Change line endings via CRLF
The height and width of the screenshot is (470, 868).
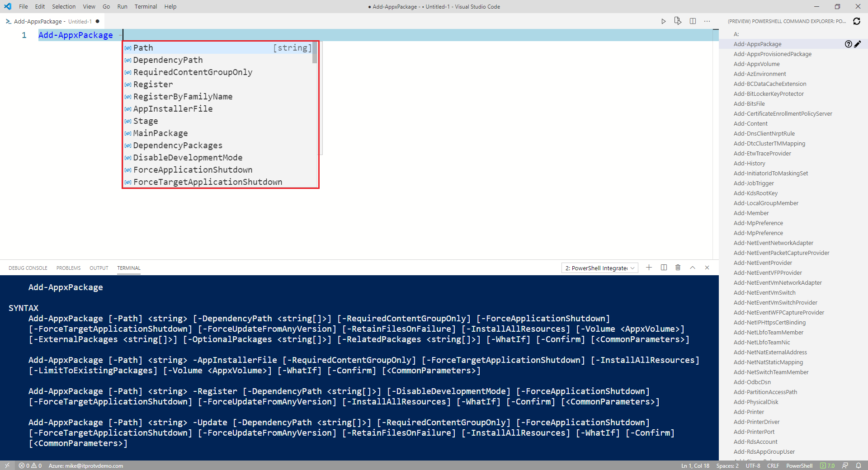pos(773,465)
